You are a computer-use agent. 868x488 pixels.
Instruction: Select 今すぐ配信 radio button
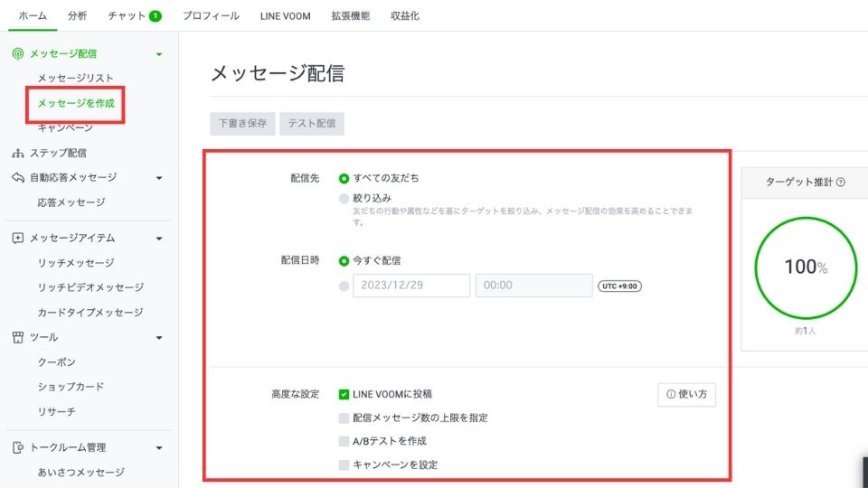pos(344,260)
